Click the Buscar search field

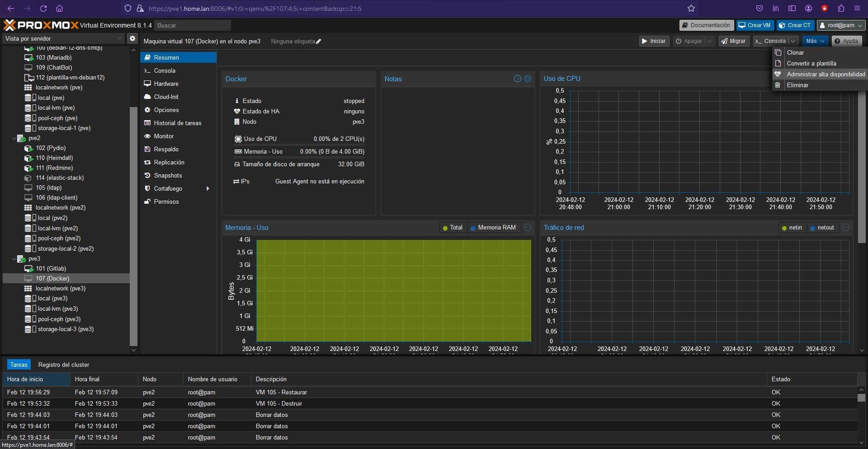point(193,25)
